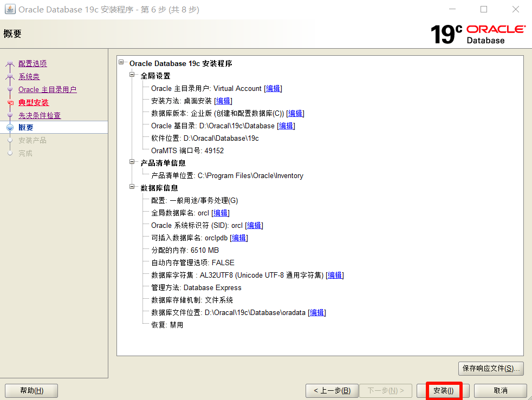
Task: Edit the Oracle 基目录 path
Action: [286, 126]
